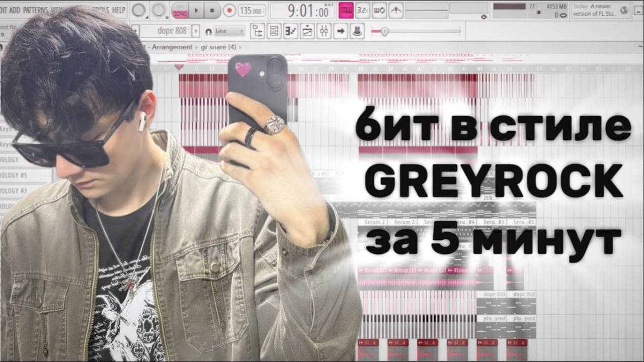Image resolution: width=644 pixels, height=362 pixels.
Task: Open the mixer view icon
Action: 324,31
